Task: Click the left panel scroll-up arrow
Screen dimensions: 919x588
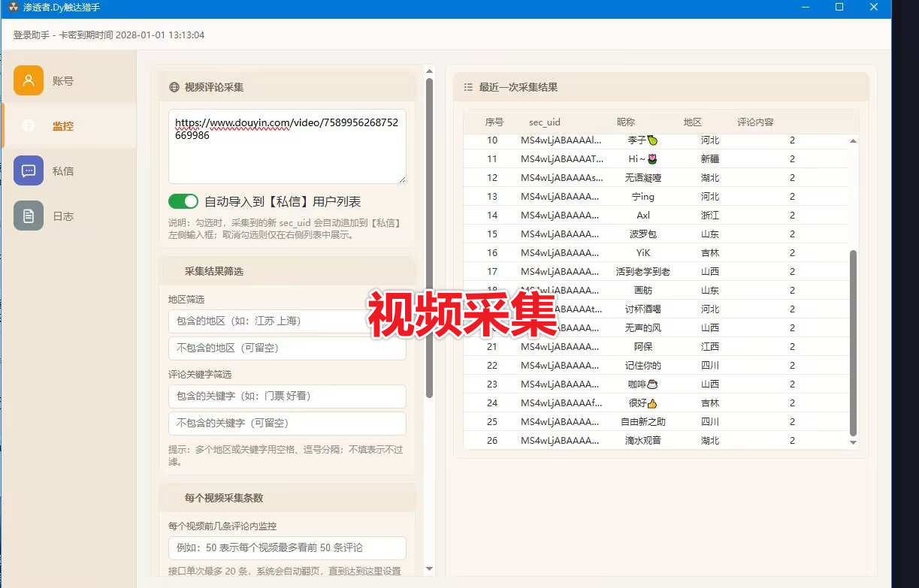Action: pos(429,71)
